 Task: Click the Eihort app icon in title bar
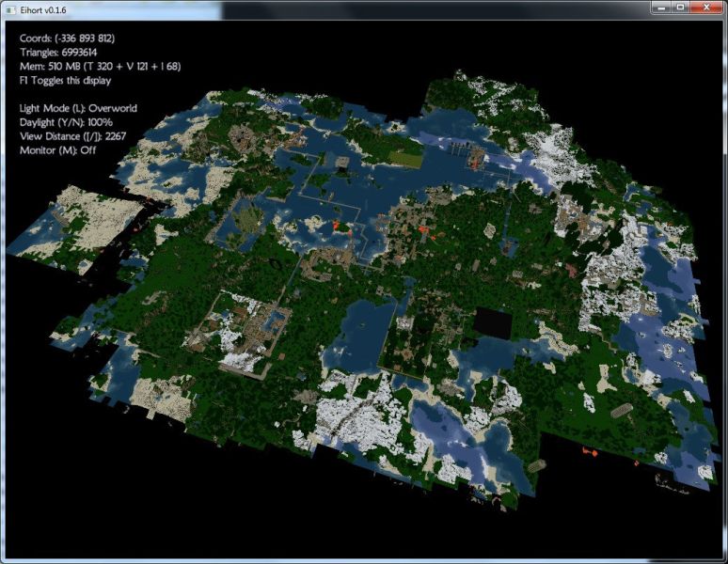[10, 8]
